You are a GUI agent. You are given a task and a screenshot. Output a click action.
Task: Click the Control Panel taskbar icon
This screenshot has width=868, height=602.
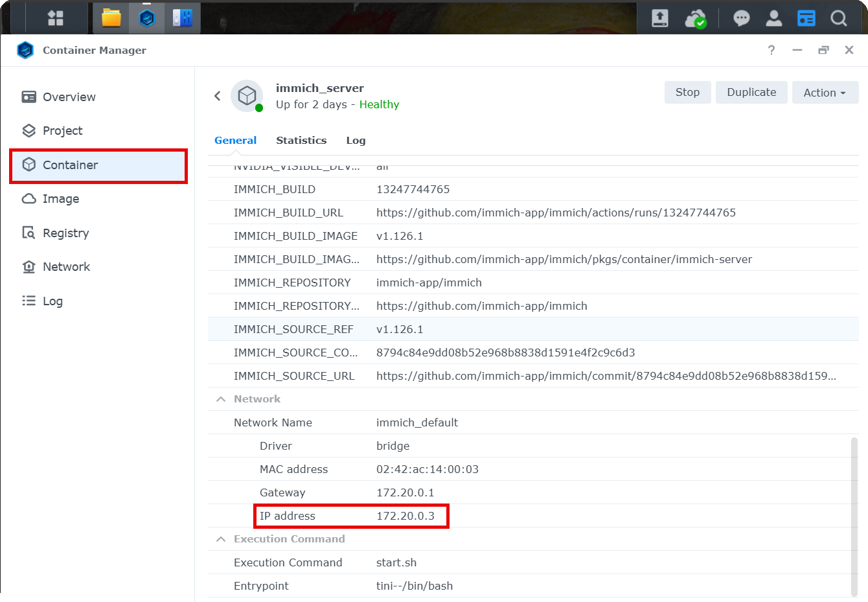(182, 18)
